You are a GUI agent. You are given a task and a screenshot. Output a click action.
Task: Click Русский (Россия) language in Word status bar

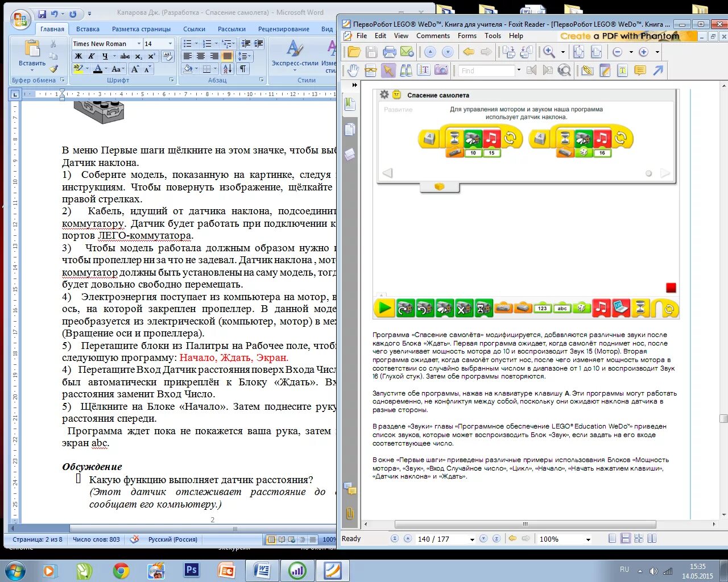tap(173, 539)
